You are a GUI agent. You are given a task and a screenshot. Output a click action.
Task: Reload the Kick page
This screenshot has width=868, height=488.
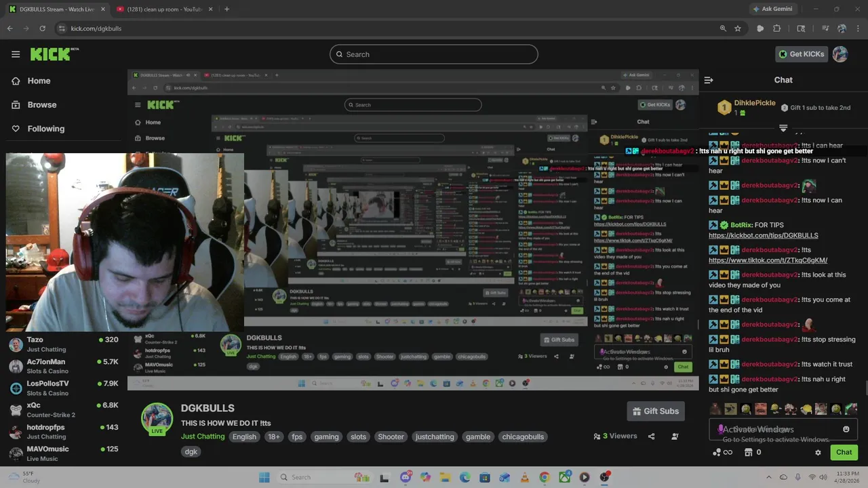point(43,28)
